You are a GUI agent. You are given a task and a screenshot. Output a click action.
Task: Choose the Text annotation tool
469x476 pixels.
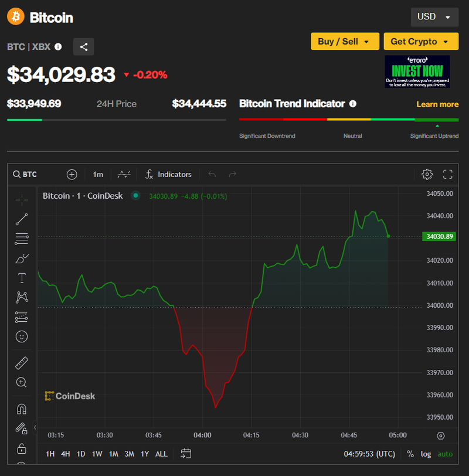click(22, 278)
